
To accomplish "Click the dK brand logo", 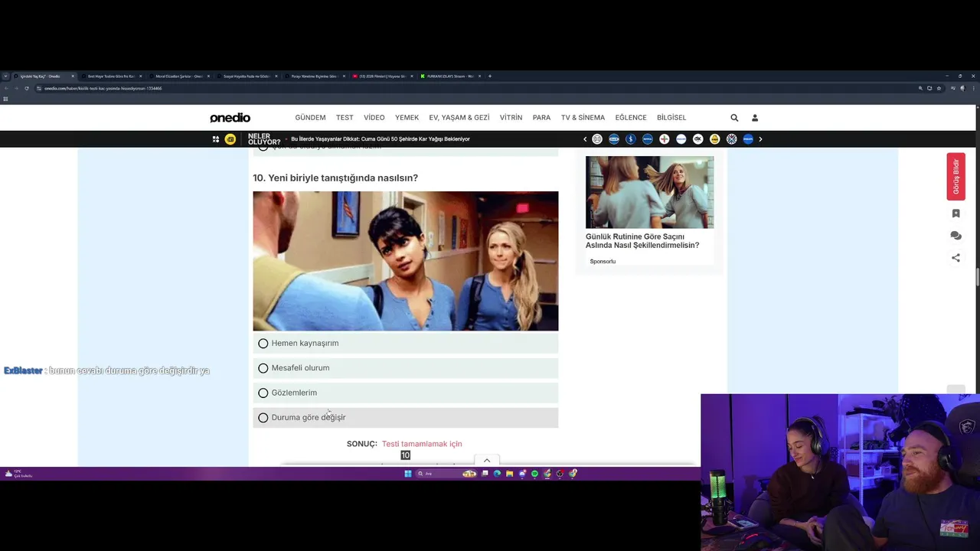I will coord(697,139).
